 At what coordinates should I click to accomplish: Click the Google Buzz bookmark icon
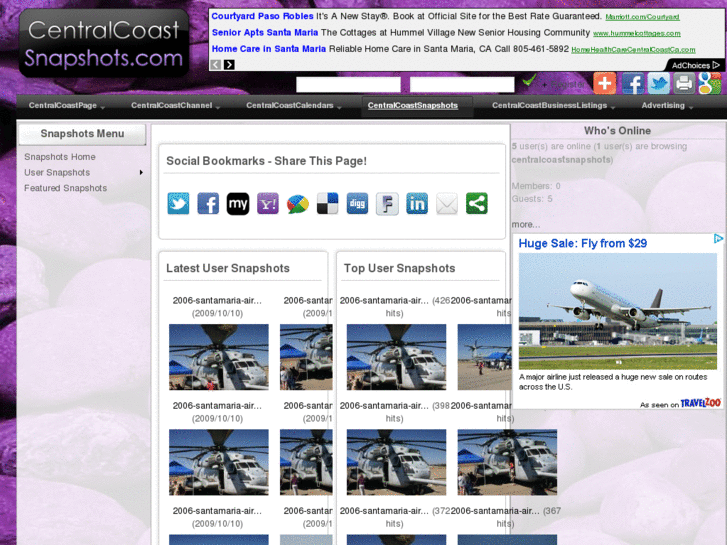[298, 204]
